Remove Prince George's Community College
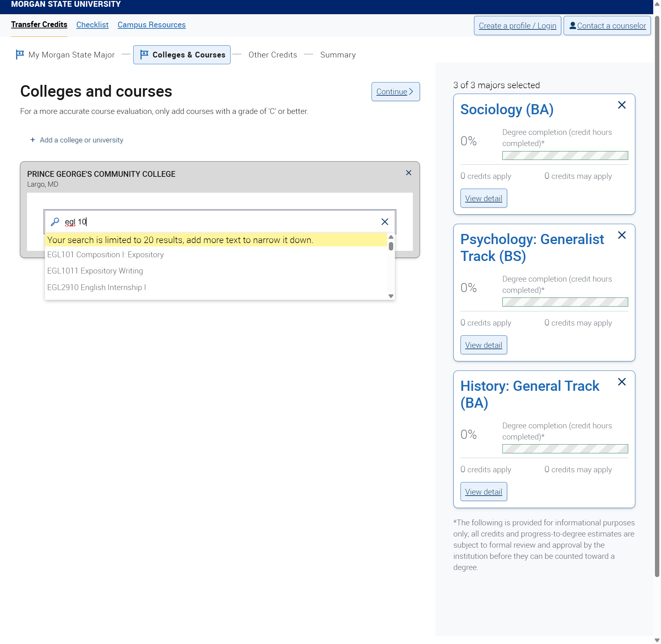This screenshot has height=644, width=661. coord(408,173)
